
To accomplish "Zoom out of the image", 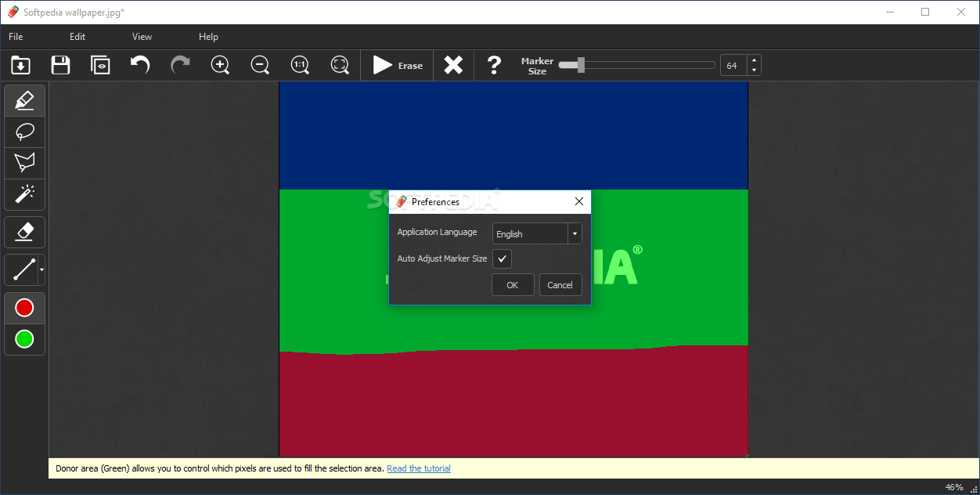I will pyautogui.click(x=260, y=65).
